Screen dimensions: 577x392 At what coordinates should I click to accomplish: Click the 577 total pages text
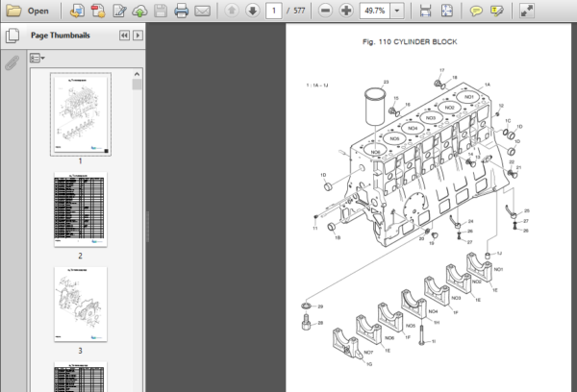pos(299,11)
